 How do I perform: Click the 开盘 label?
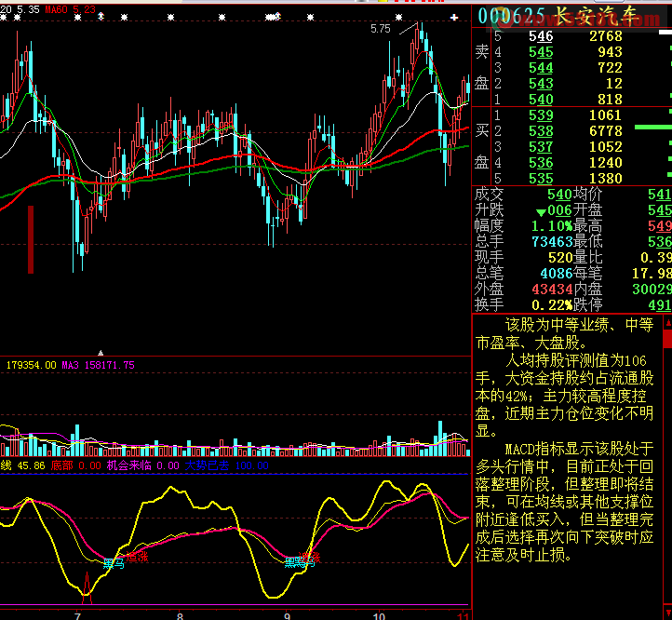click(x=587, y=210)
